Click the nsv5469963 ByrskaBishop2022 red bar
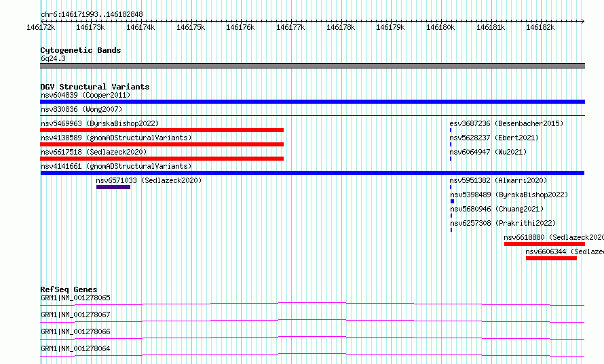 coord(162,130)
